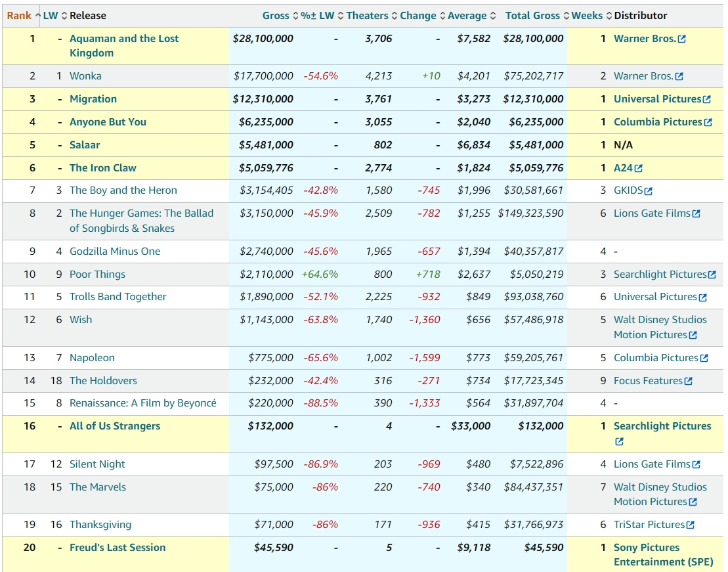Open All of Us Strangers release
This screenshot has width=728, height=572.
point(115,426)
